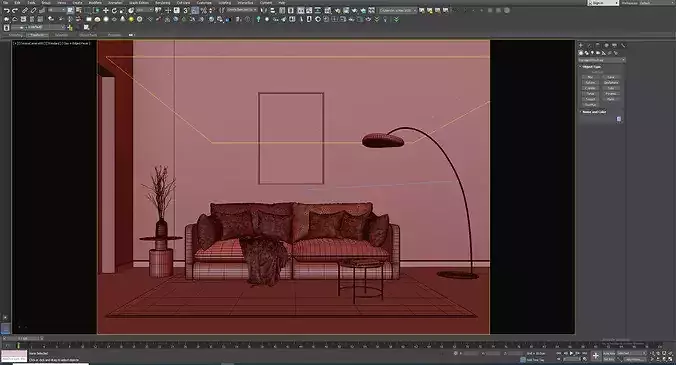Click the Cone primitive icon in second toolbar row

(x=123, y=19)
